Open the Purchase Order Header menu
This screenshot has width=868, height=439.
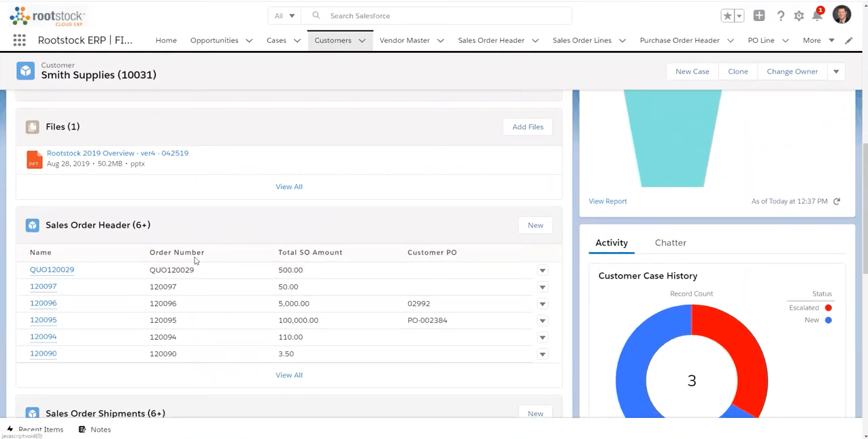point(680,40)
